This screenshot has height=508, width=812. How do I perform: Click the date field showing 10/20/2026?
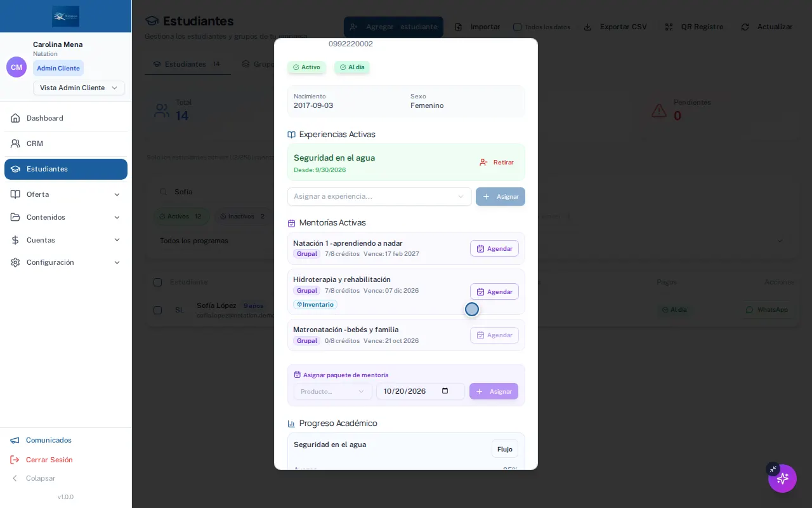pos(421,391)
